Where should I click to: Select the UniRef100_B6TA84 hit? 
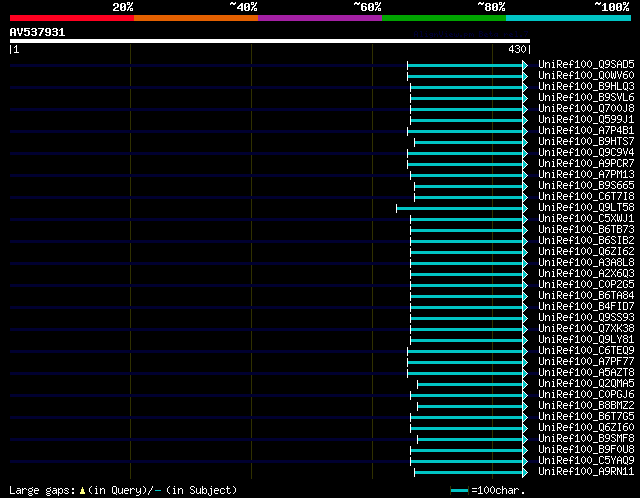(x=586, y=296)
